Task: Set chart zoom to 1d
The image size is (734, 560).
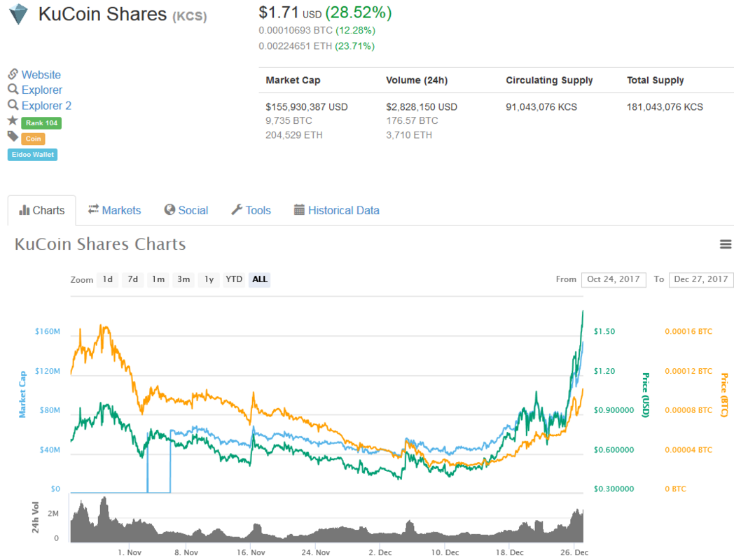Action: tap(108, 279)
